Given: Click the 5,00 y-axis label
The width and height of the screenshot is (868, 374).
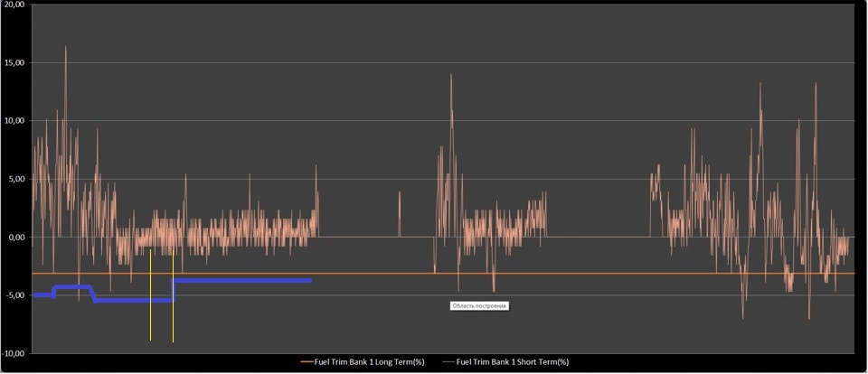Looking at the screenshot, I should coord(14,179).
